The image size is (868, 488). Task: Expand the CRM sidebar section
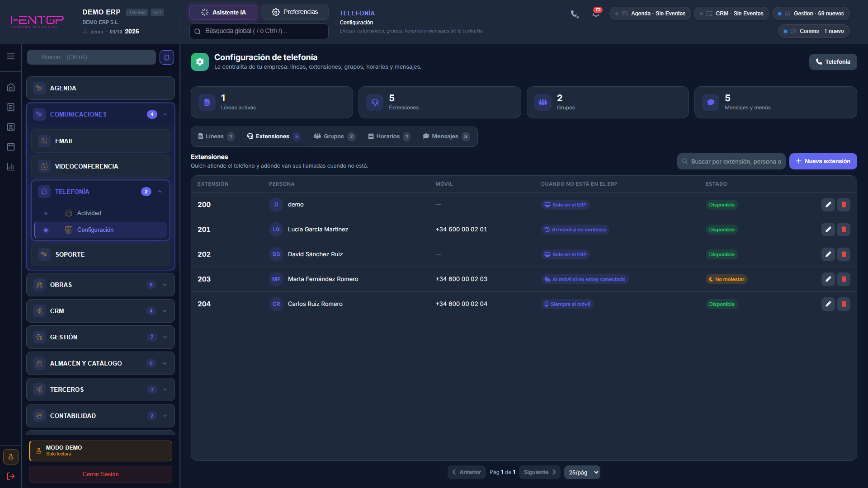(x=165, y=311)
